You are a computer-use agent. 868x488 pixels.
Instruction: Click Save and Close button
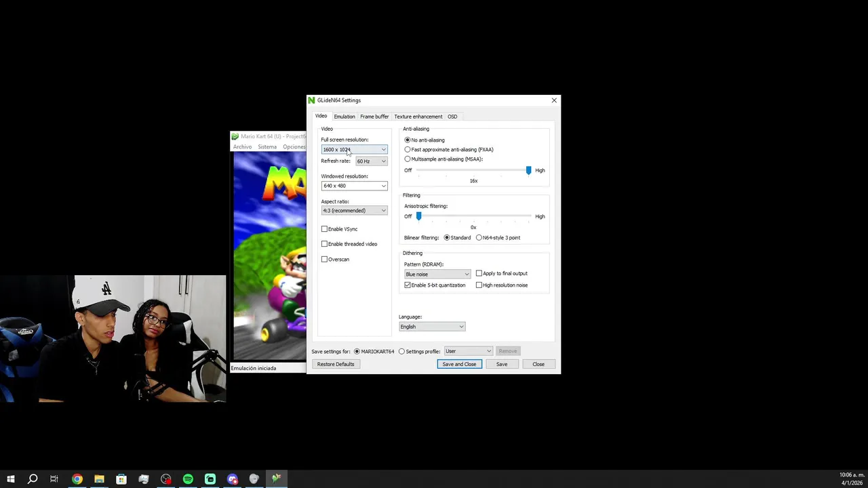(459, 365)
